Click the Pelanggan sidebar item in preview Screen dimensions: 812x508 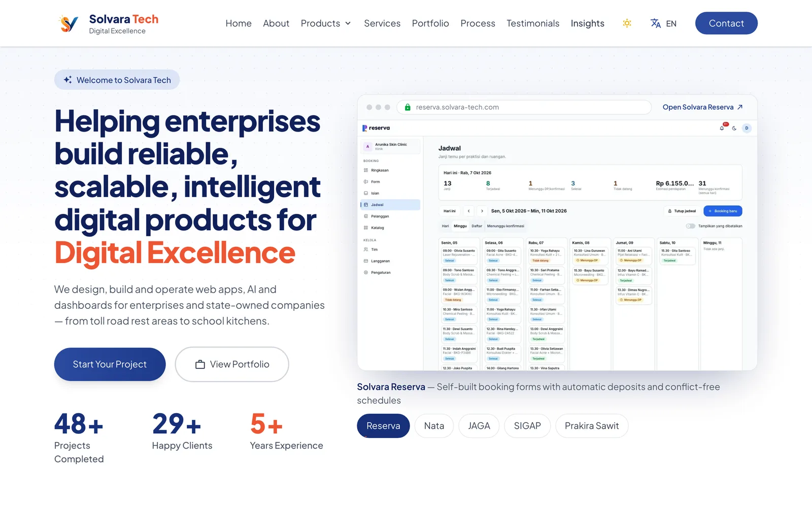pos(390,216)
